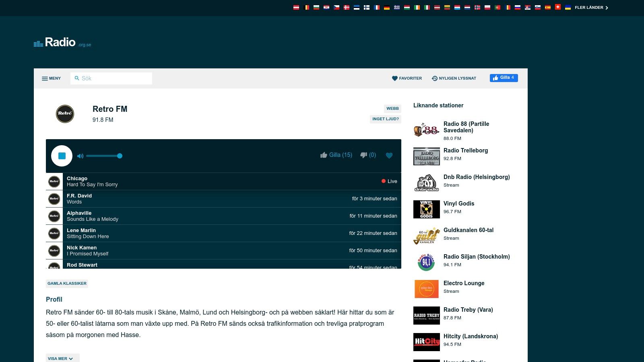Switch to Estonia via its flag

[357, 7]
